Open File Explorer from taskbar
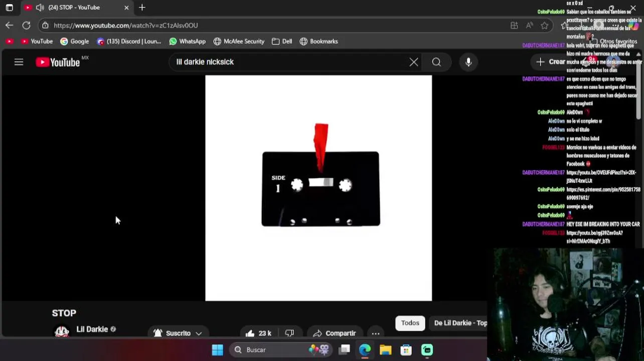644x361 pixels. [385, 349]
